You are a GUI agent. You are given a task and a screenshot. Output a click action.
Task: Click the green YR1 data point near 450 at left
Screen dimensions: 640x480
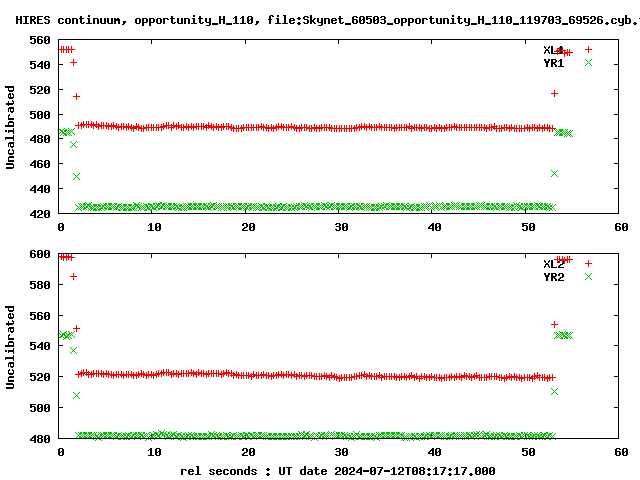[76, 176]
